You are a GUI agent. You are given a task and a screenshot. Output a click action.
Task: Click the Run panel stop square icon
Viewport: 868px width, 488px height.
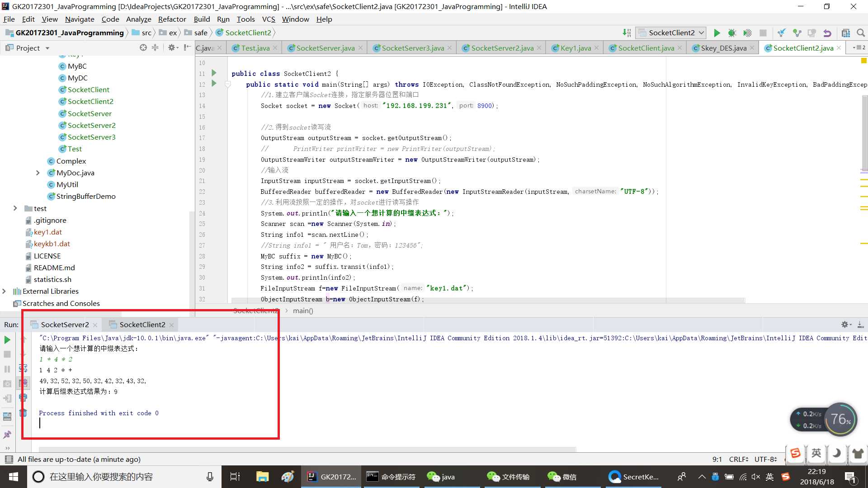(x=7, y=355)
